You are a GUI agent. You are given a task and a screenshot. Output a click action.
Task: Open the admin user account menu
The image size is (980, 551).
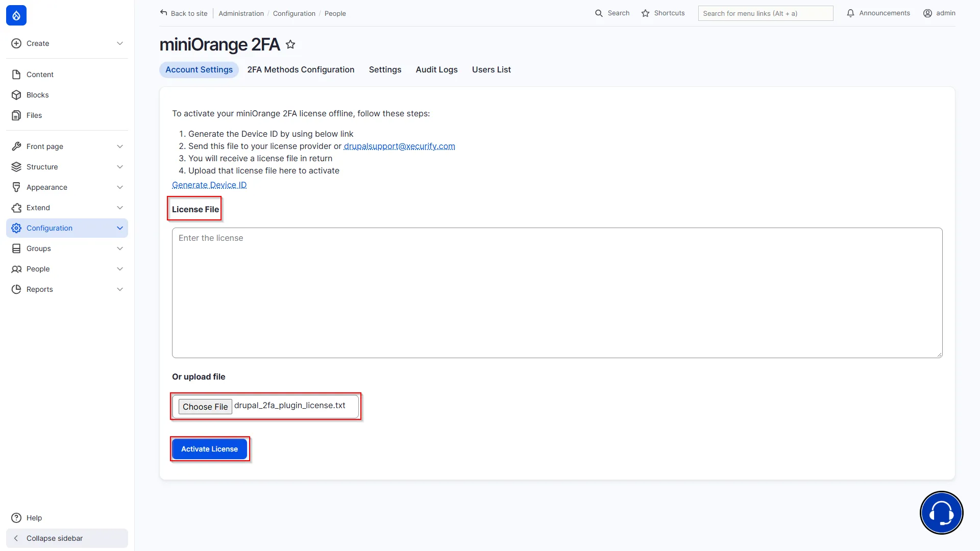pyautogui.click(x=939, y=13)
